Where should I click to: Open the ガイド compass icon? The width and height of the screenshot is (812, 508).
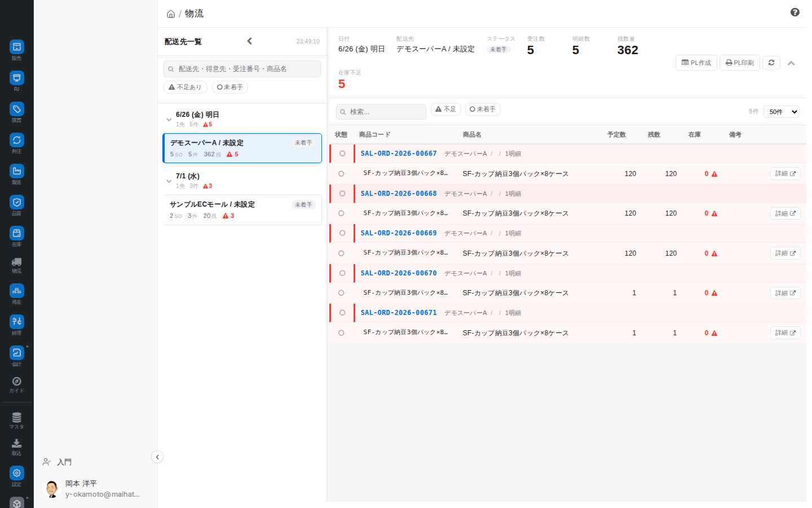click(x=17, y=381)
